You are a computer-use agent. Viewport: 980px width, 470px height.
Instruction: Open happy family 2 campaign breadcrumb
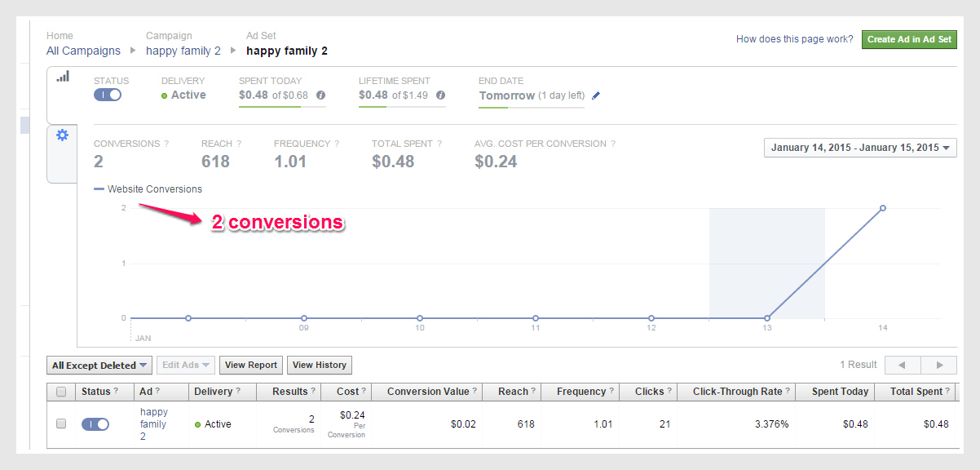pyautogui.click(x=183, y=51)
